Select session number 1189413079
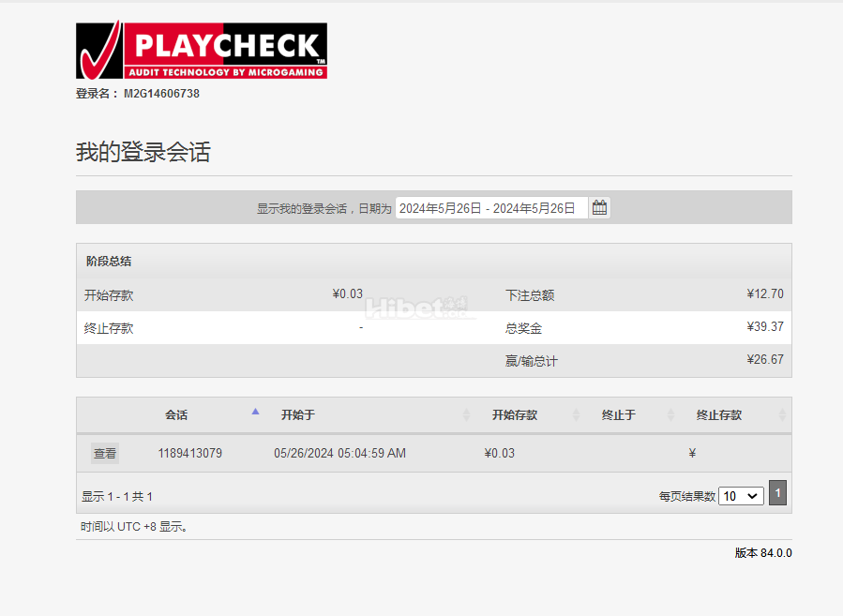 pos(189,453)
